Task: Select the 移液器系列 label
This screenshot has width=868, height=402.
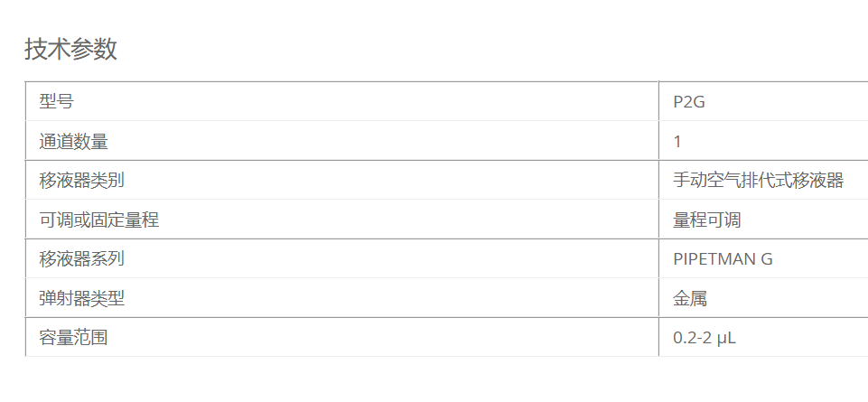Action: click(81, 259)
